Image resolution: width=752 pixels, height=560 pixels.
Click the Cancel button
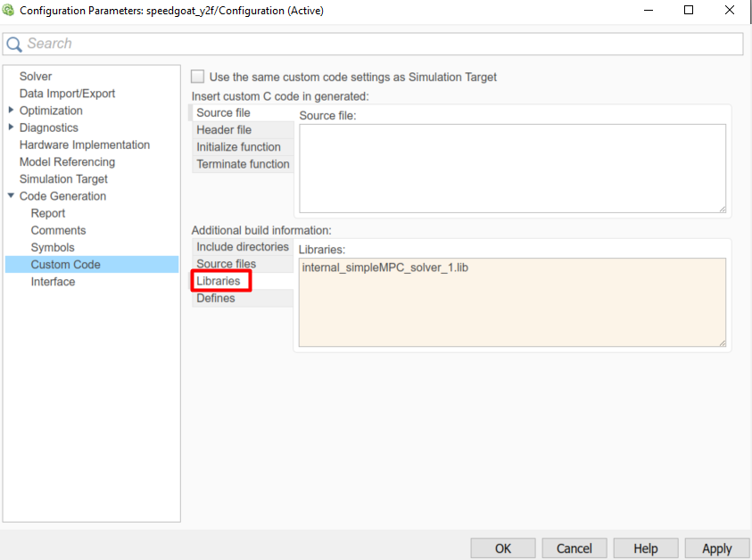[574, 548]
